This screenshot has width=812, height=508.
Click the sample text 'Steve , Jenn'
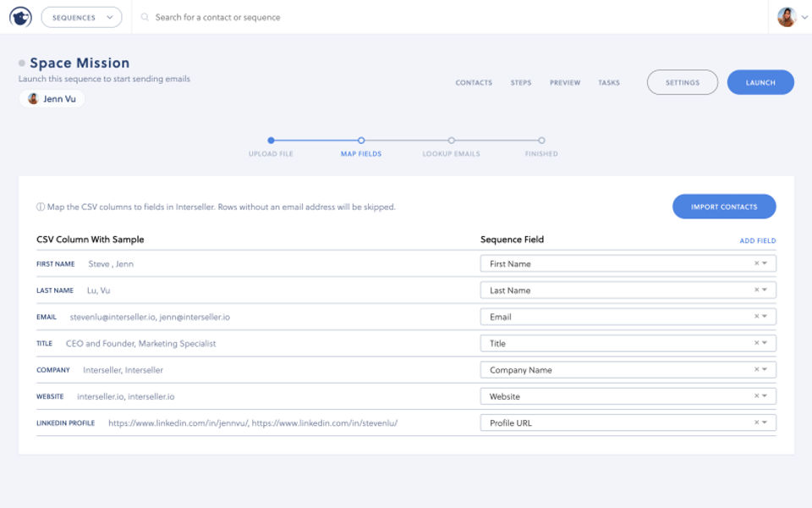(111, 264)
